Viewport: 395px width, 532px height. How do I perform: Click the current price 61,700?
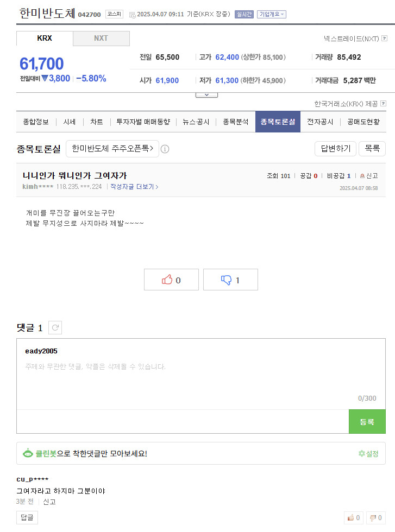pyautogui.click(x=42, y=64)
